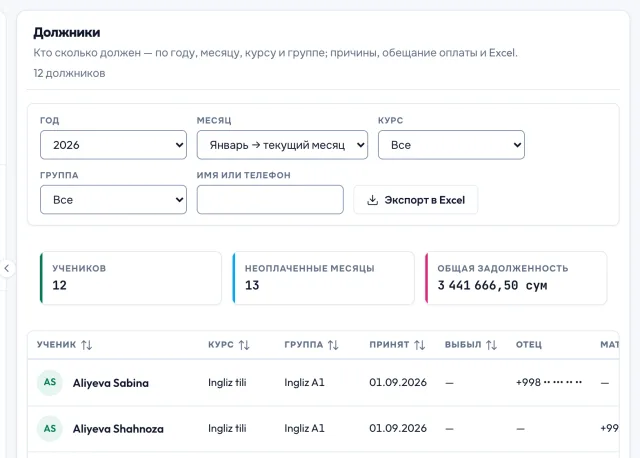Click Общая задолженность summary card
Image resolution: width=640 pixels, height=458 pixels.
tap(516, 278)
